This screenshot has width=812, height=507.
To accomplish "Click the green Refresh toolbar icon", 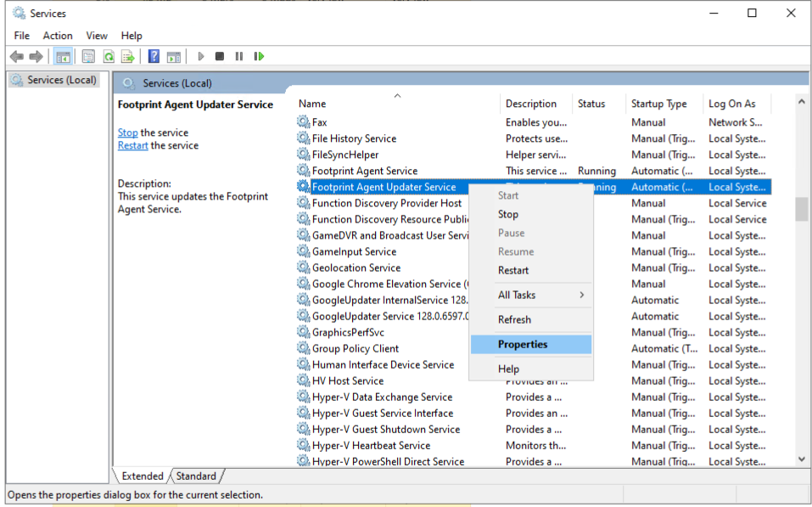I will [109, 56].
